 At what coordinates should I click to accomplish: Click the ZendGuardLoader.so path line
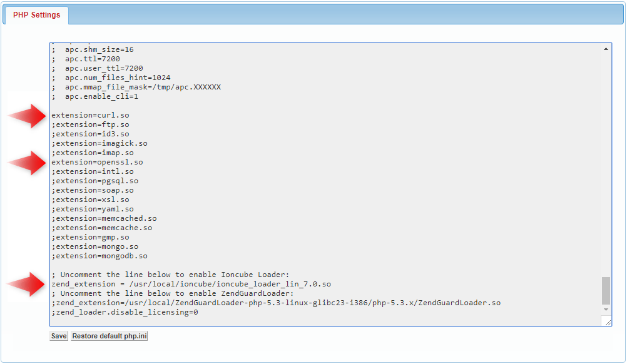point(275,303)
